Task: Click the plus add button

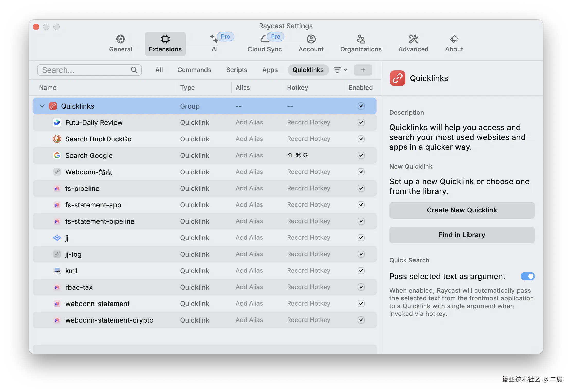Action: tap(363, 70)
